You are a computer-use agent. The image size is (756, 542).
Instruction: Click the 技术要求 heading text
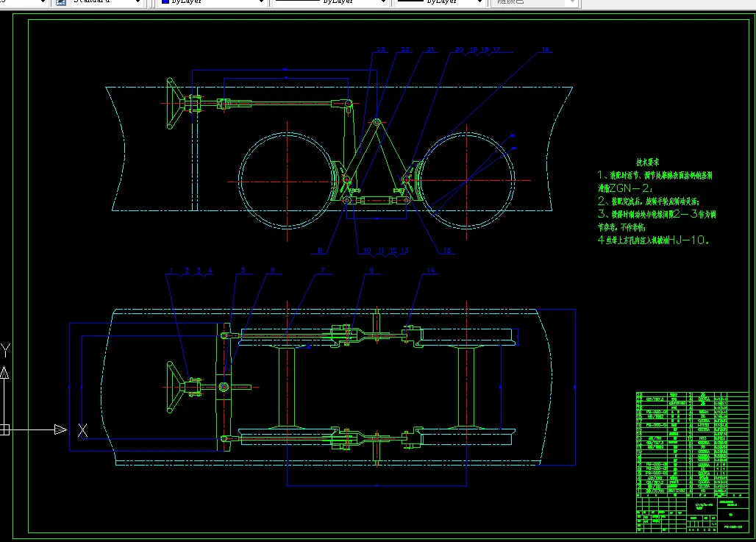click(647, 162)
